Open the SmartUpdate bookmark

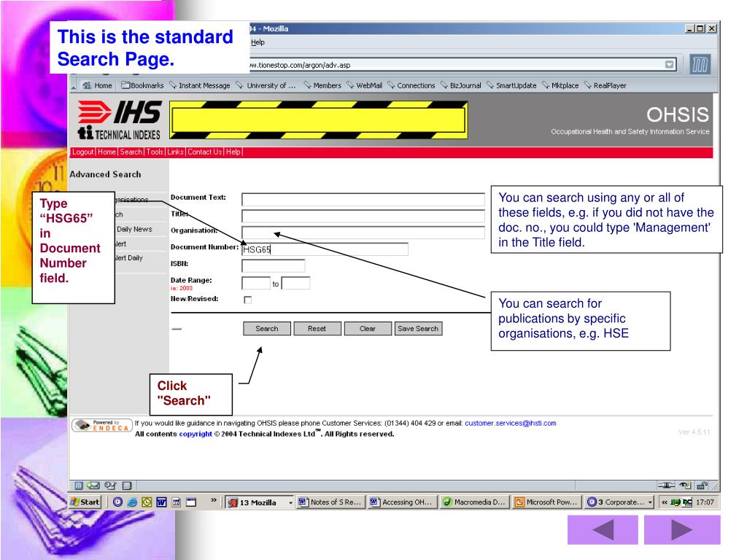511,85
